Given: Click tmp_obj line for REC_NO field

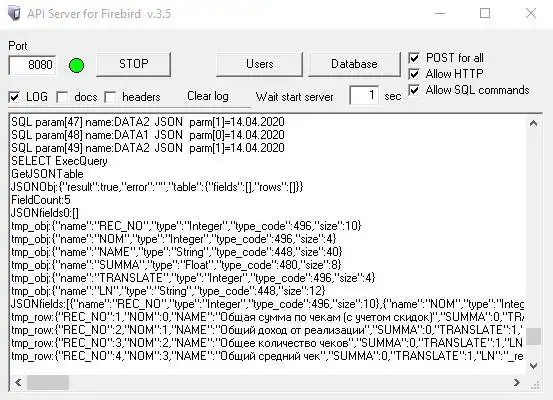Looking at the screenshot, I should (x=186, y=226).
